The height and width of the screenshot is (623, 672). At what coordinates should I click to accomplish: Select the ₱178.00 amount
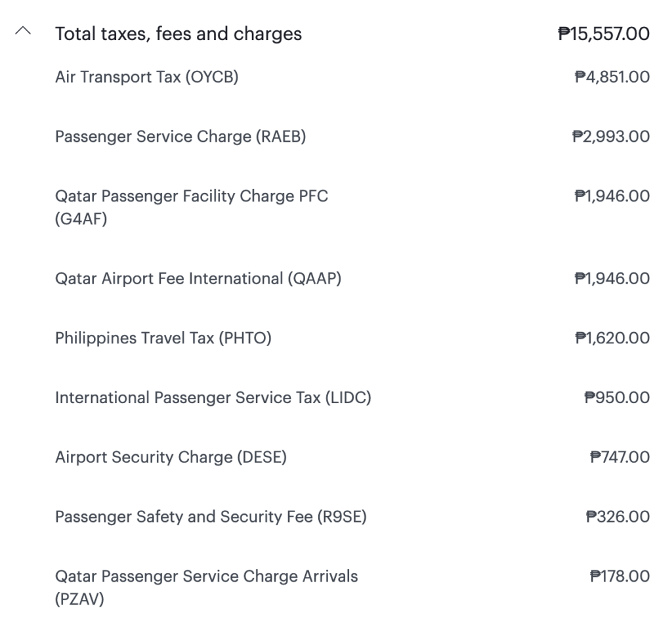click(620, 576)
